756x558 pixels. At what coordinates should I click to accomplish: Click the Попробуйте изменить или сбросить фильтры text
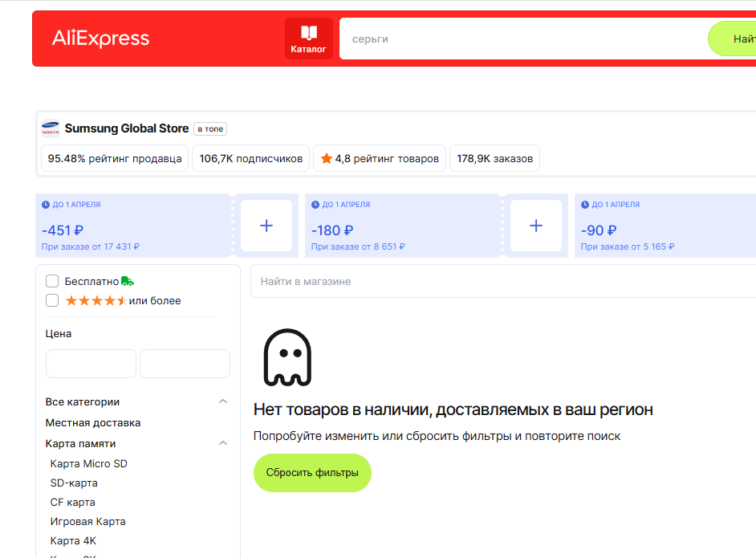tap(437, 436)
